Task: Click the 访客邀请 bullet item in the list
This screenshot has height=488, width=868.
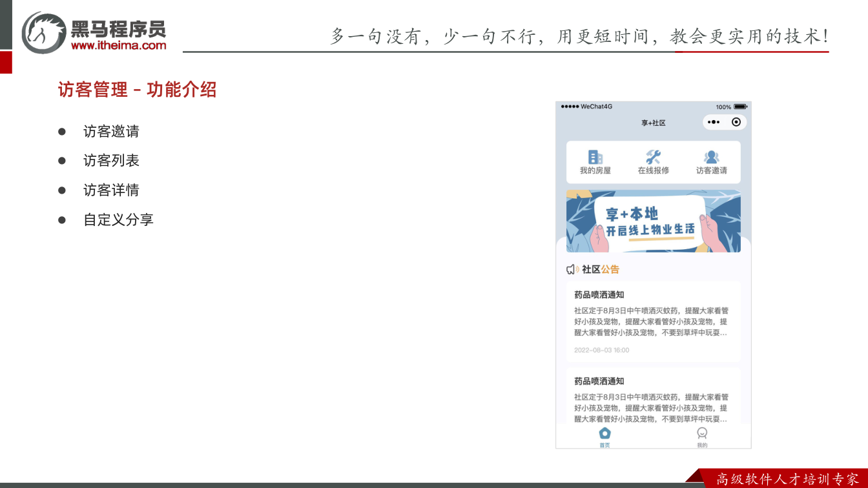Action: point(111,132)
